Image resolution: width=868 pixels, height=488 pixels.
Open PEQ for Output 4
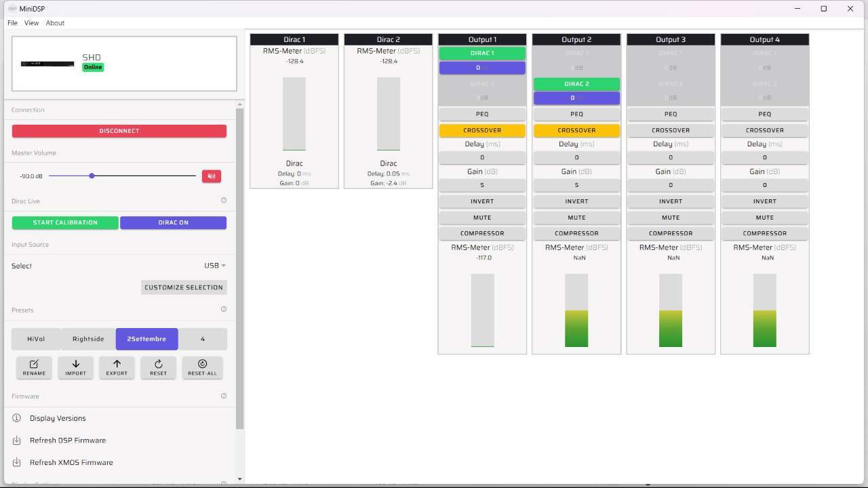click(765, 114)
